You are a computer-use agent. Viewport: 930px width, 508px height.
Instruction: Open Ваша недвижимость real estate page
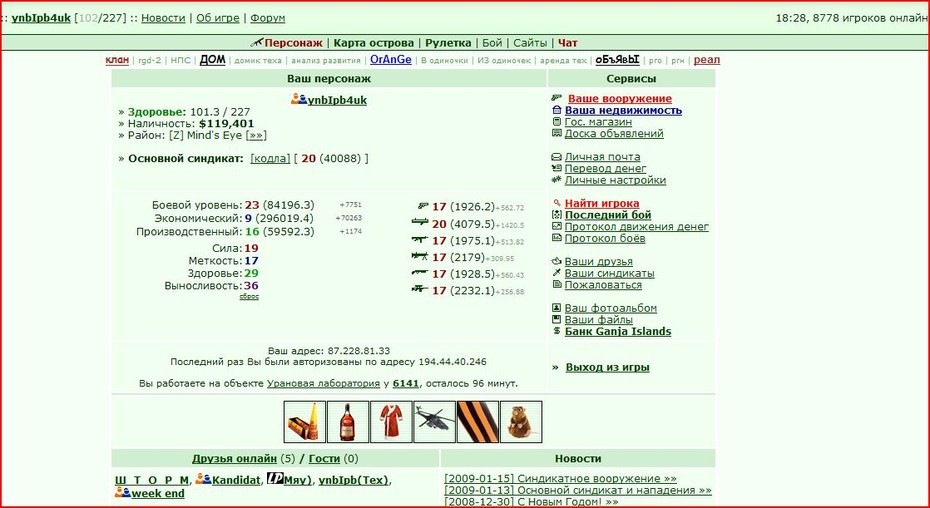tap(623, 110)
